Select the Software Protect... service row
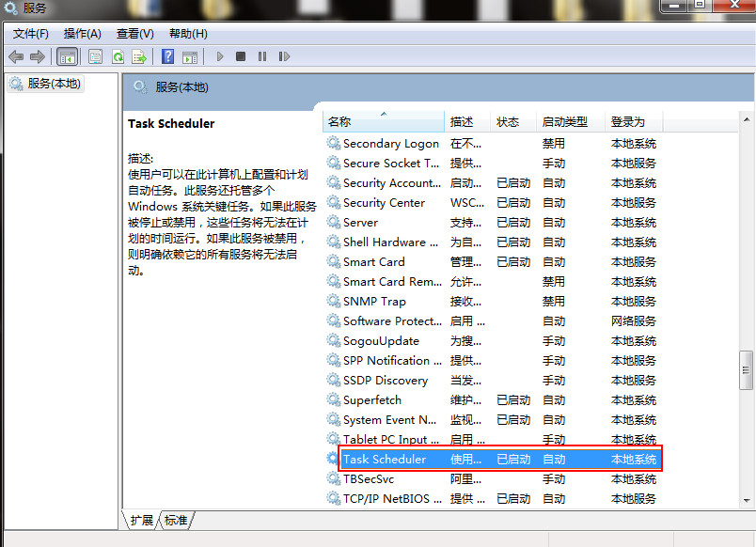Viewport: 756px width, 547px height. 492,321
